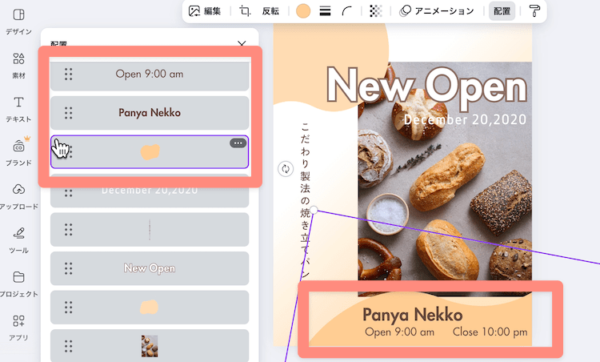
Task: Toggle the 配置 position button
Action: 502,11
